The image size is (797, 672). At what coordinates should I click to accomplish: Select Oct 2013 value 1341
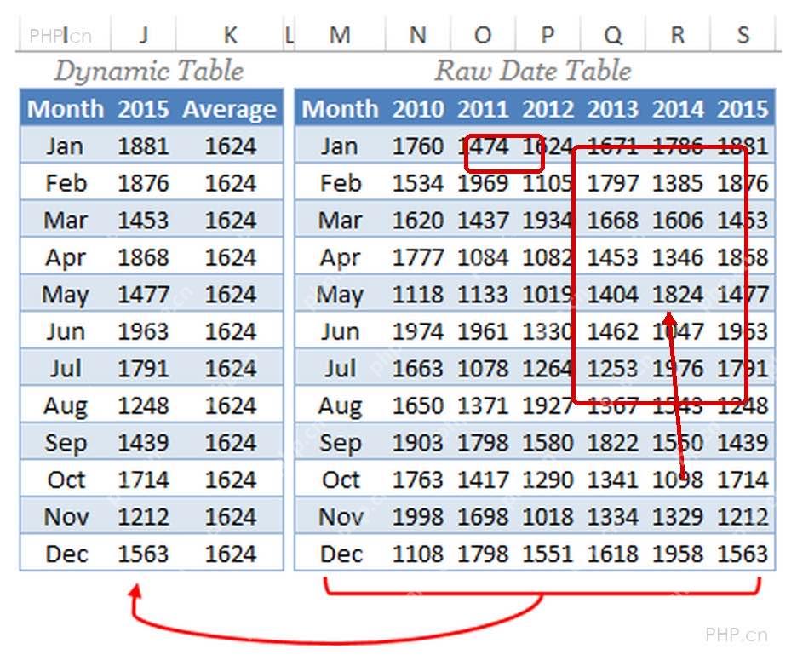(613, 480)
